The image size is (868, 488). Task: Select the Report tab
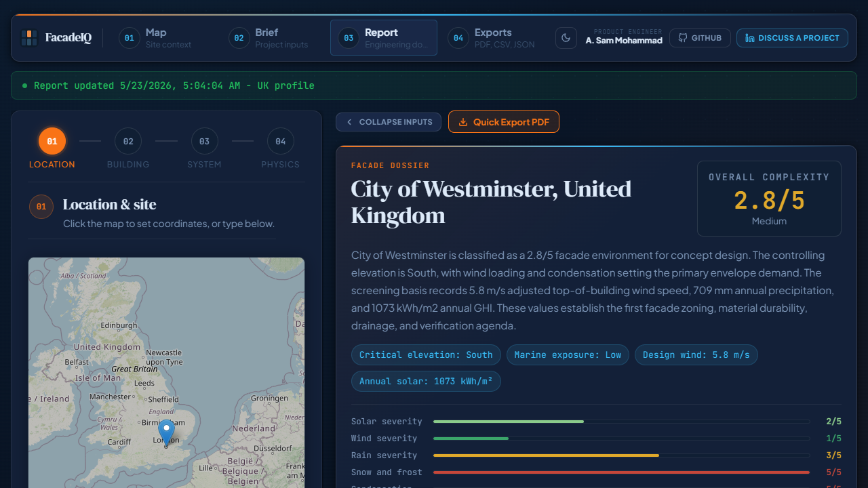384,38
